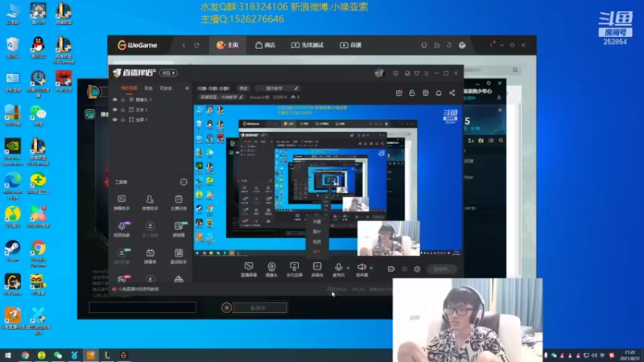Select the Camera 1 source row
644x362 pixels.
click(x=151, y=100)
